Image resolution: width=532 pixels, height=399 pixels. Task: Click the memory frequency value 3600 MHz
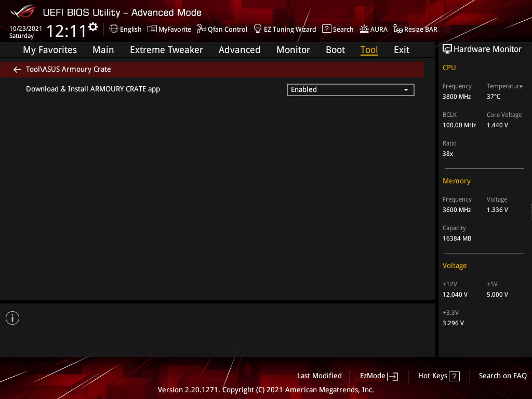coord(456,210)
